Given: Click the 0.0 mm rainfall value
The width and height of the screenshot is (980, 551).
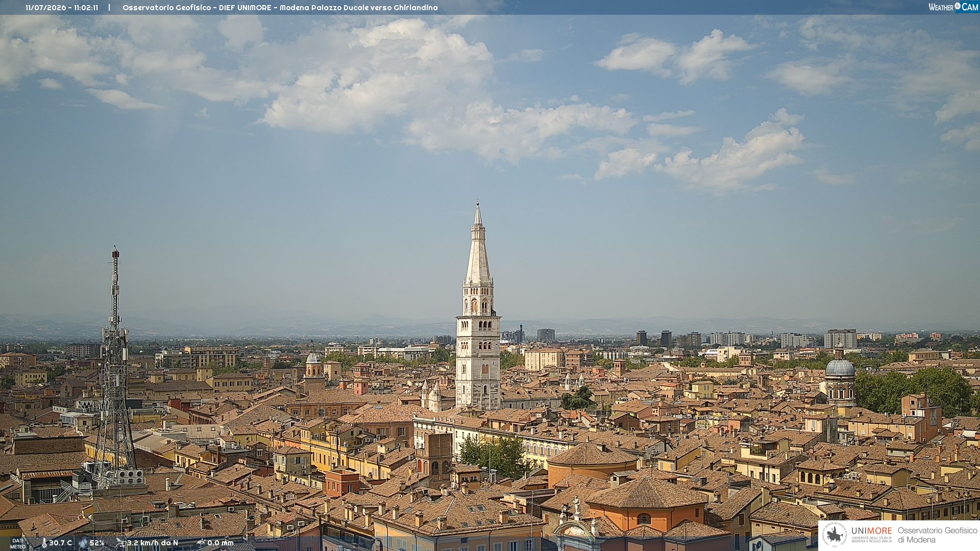Looking at the screenshot, I should pos(220,543).
